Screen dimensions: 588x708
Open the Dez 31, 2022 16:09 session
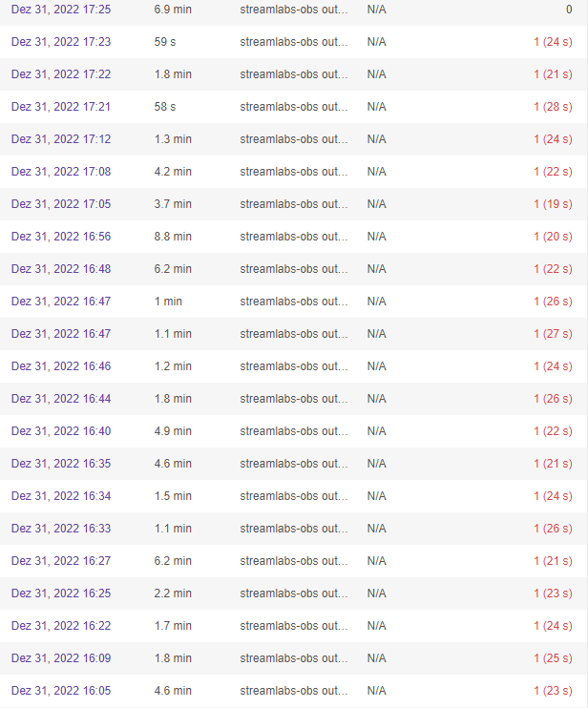click(x=61, y=658)
